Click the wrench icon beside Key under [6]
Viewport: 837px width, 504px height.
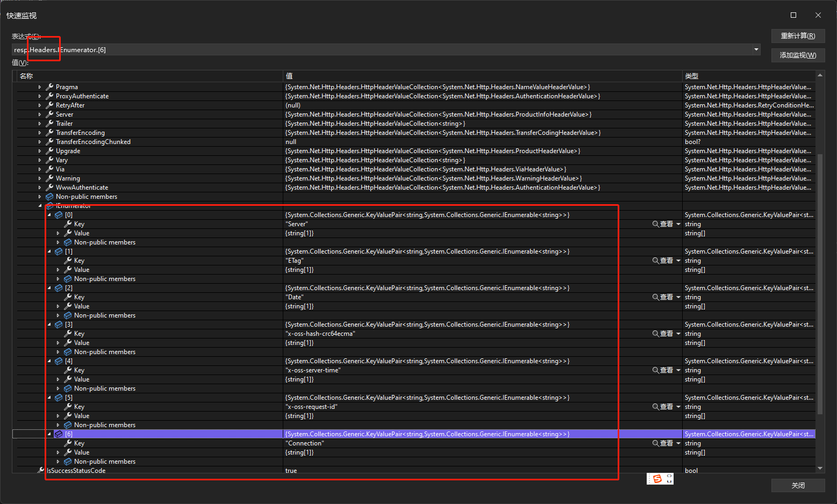(67, 443)
